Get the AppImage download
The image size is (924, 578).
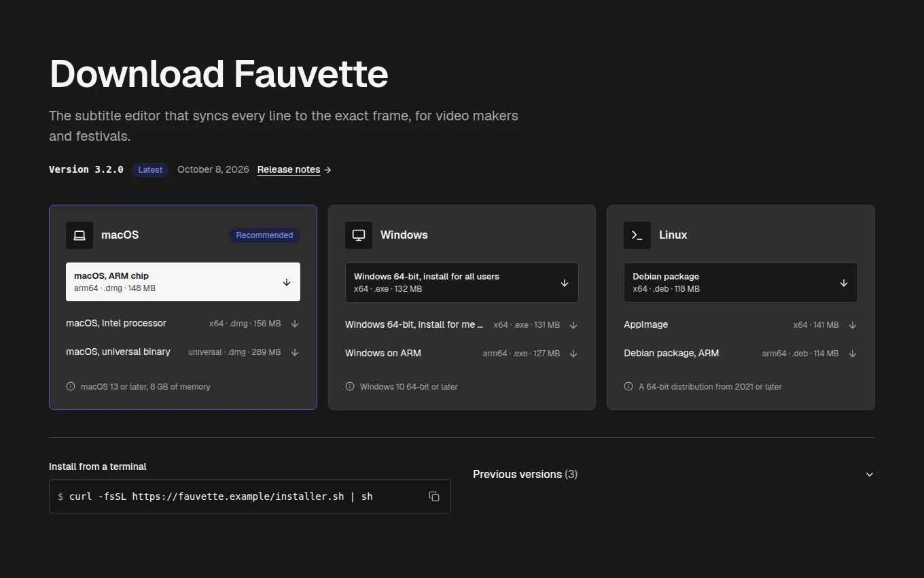741,325
